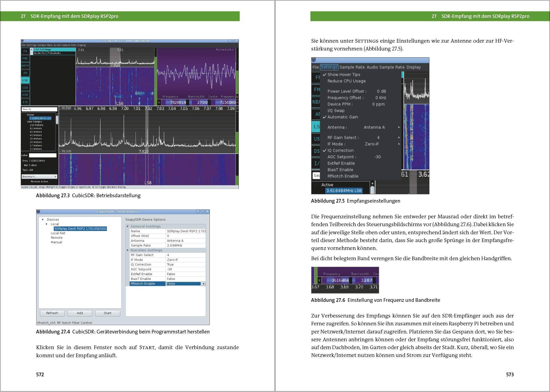Minimize the CubicSDR SDR Devices window

[x=198, y=211]
